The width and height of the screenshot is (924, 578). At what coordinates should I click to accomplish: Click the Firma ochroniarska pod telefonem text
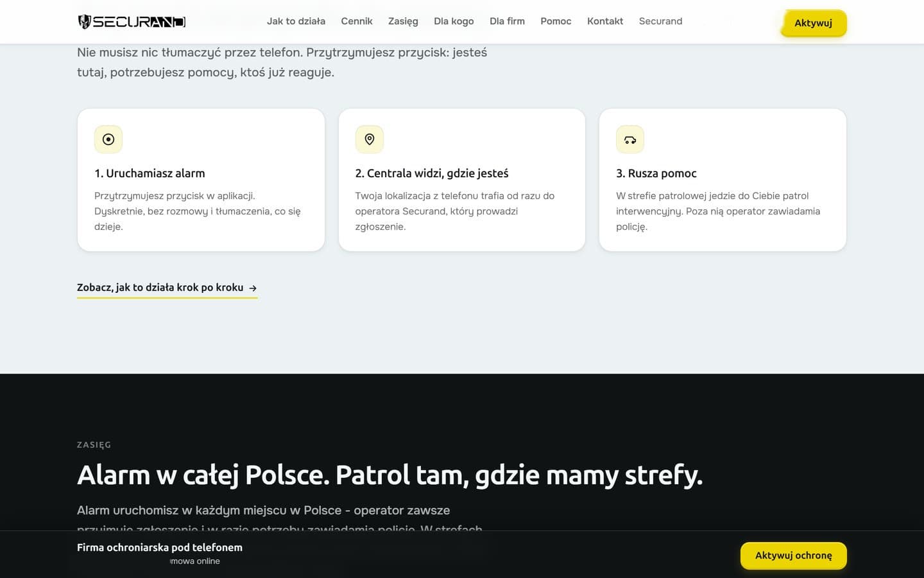coord(160,547)
